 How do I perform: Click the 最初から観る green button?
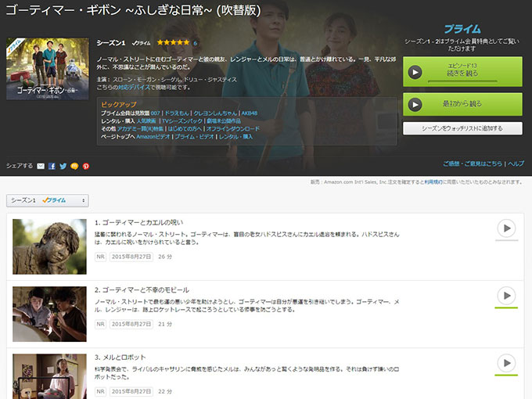point(462,104)
